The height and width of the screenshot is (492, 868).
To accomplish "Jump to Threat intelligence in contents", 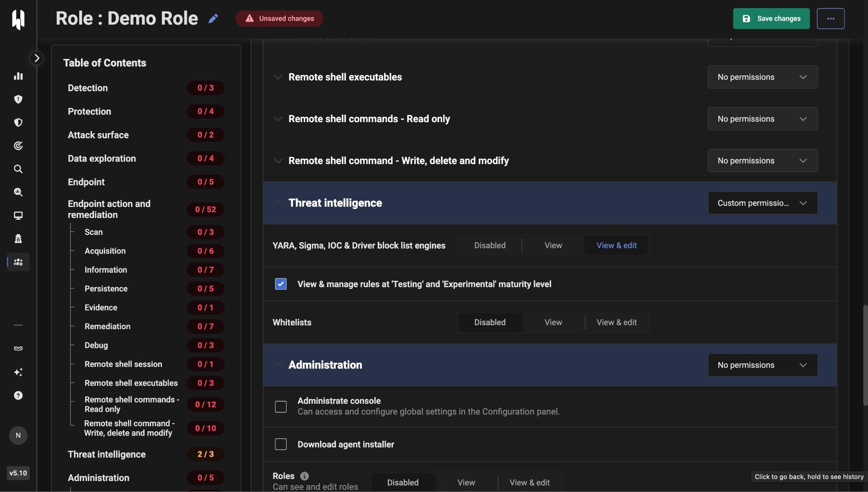I will coord(106,454).
